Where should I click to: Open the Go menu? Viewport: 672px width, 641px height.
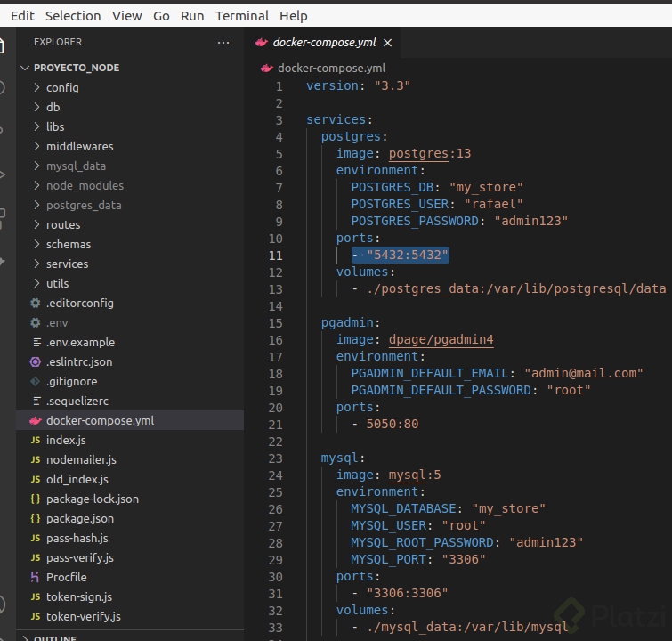(161, 16)
